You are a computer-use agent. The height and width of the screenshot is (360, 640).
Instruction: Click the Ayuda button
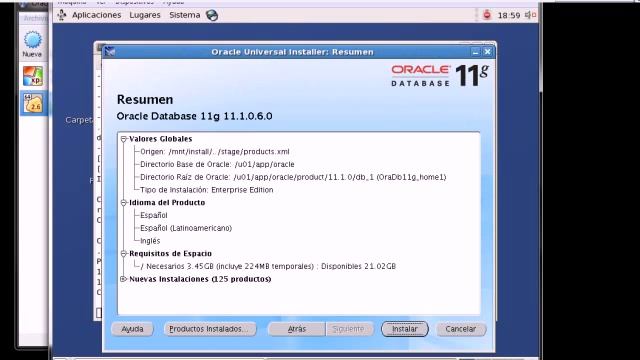tap(132, 329)
